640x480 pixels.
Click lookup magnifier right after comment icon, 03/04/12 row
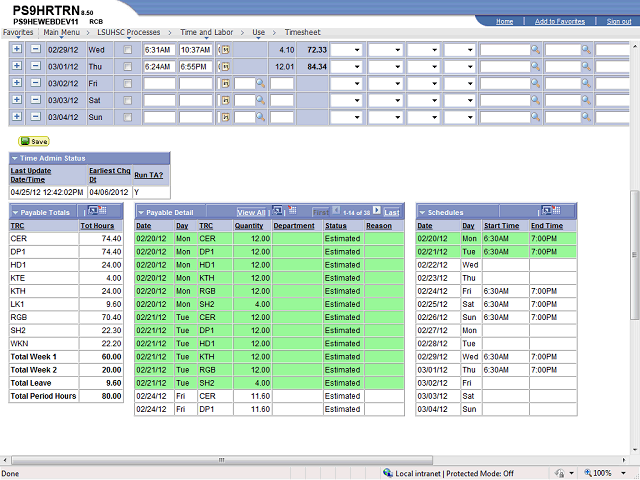[x=260, y=117]
